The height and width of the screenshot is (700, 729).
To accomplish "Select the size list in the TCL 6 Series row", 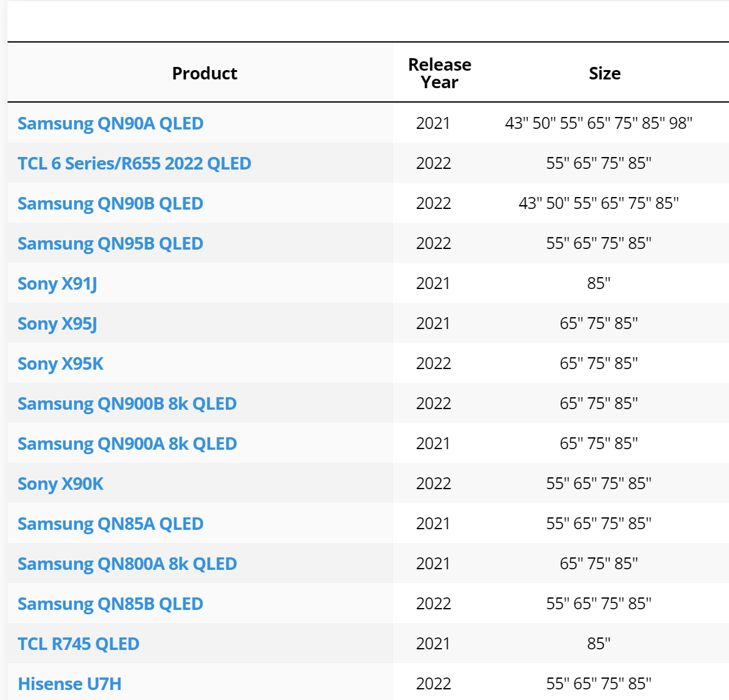I will pos(599,163).
